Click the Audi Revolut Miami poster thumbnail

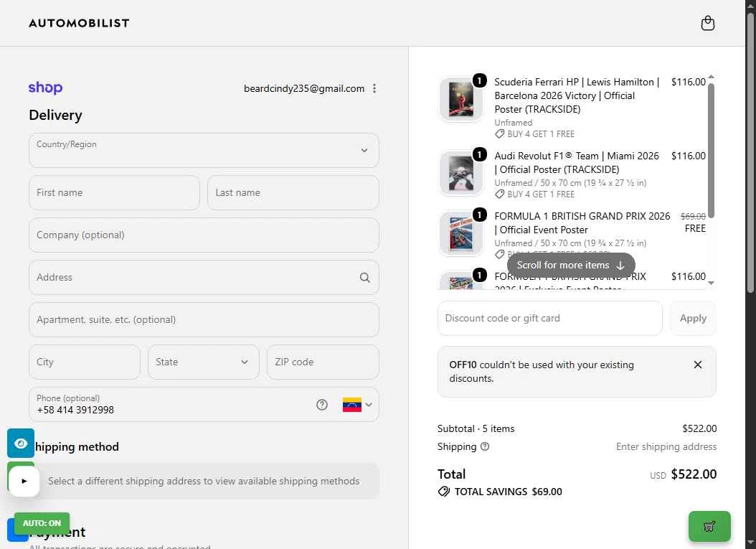pyautogui.click(x=461, y=173)
